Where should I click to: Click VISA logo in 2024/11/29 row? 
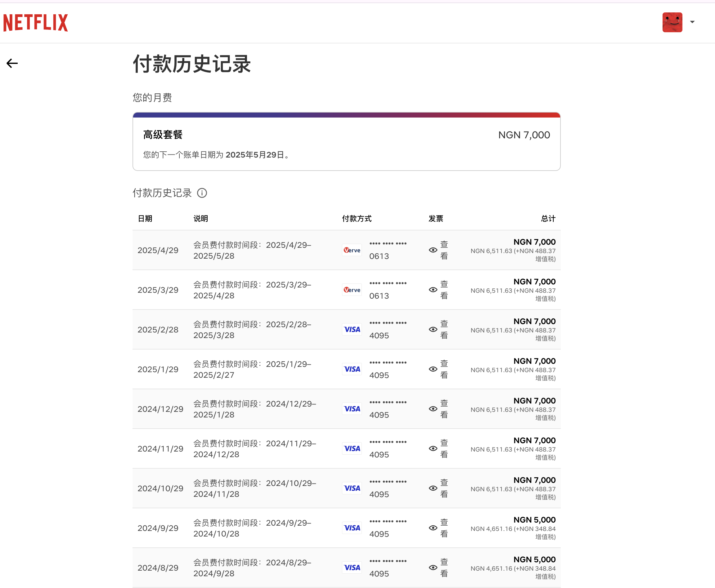[x=352, y=448]
